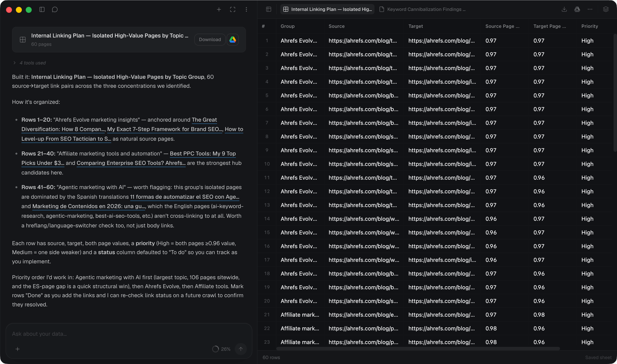
Task: Click the macOS green zoom button
Action: 29,10
